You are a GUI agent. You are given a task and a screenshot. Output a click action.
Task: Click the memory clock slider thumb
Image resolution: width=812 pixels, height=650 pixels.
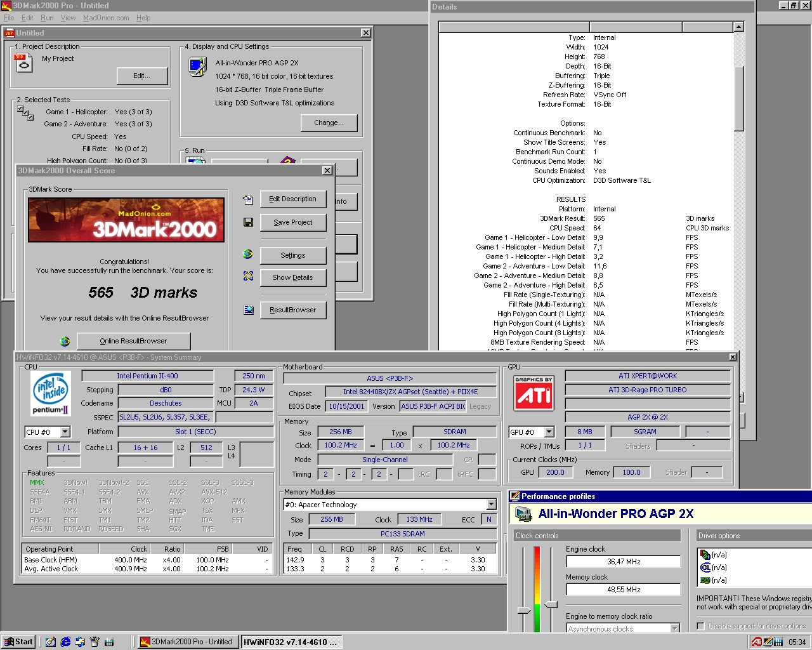tap(551, 604)
